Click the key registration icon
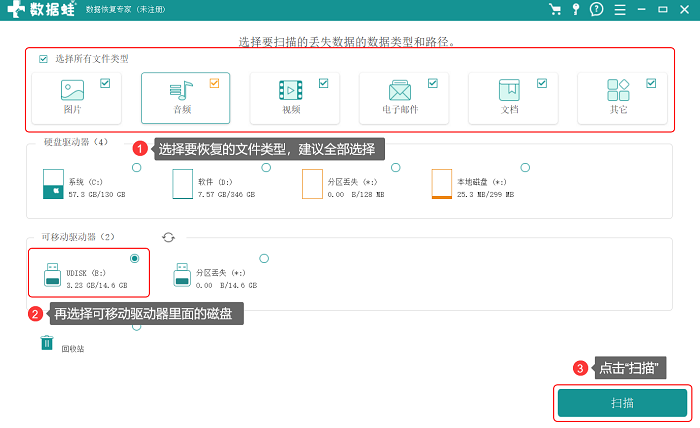Viewport: 700px width, 428px height. click(x=576, y=9)
